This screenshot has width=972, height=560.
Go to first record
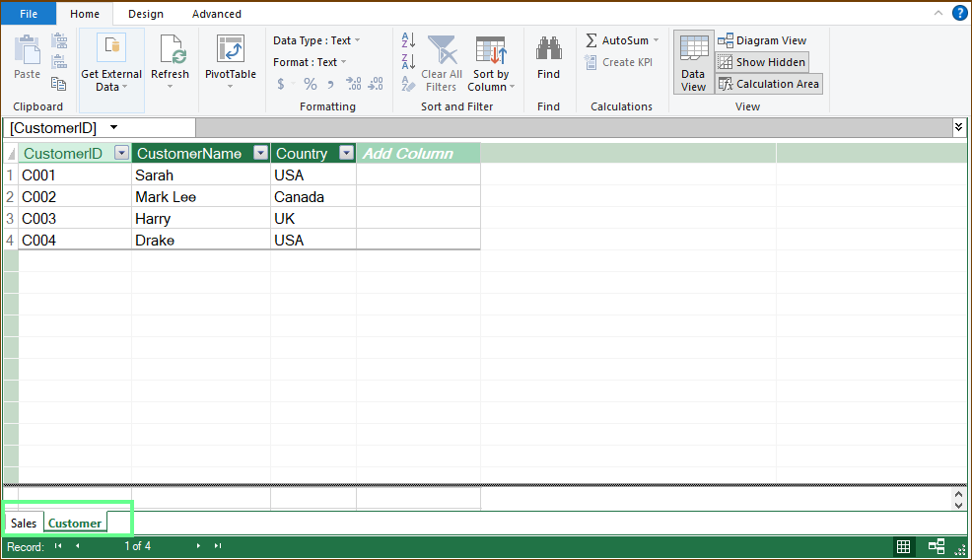[58, 546]
